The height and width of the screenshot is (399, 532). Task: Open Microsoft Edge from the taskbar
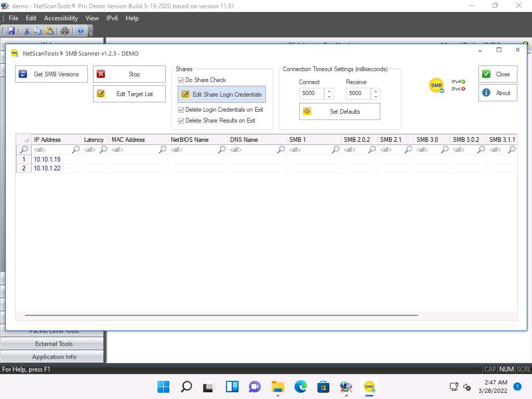[300, 387]
